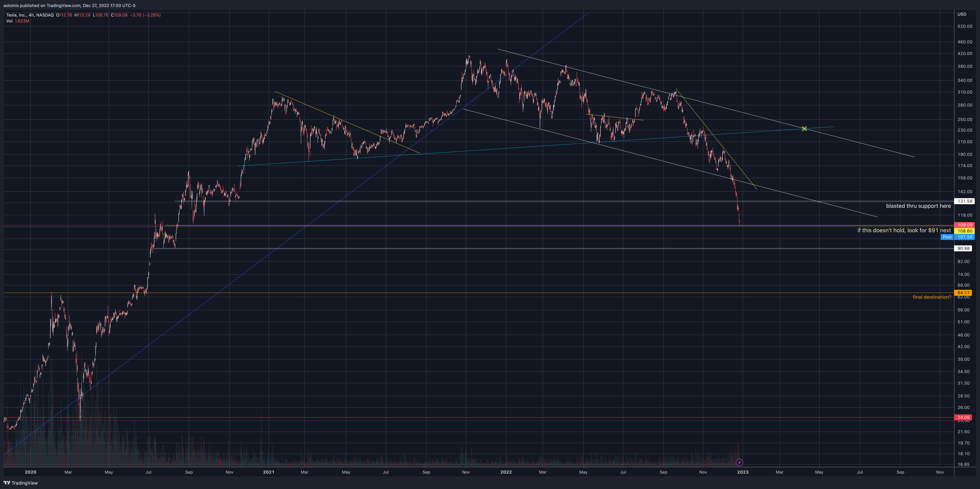Select the yellow X marker on the chart
Screen dimensions: 980x489
(804, 129)
